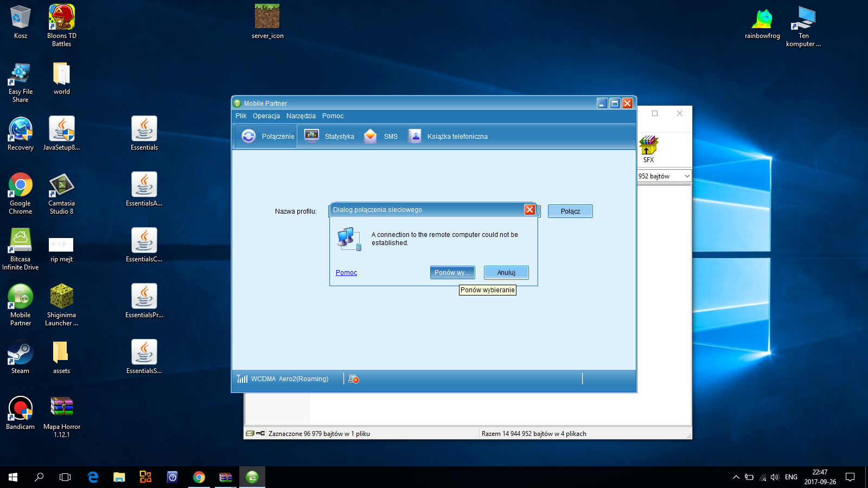The height and width of the screenshot is (488, 868).
Task: Click the SFX archive icon
Action: click(x=648, y=146)
